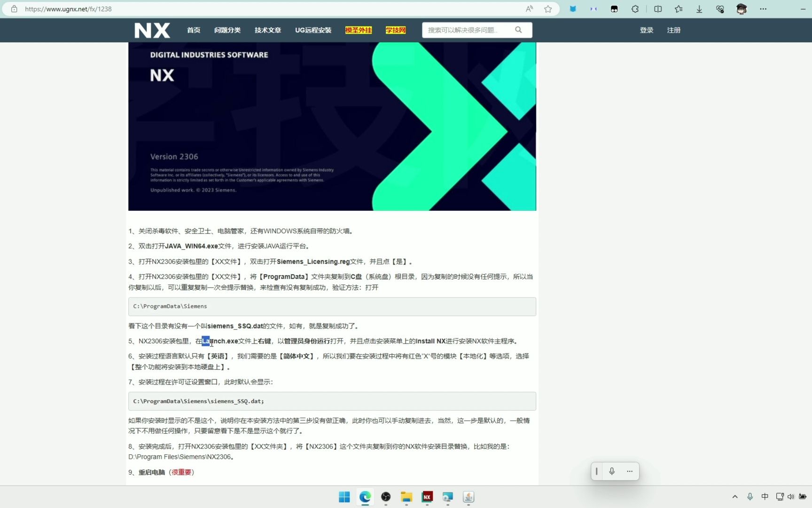Open Collections in the Edge toolbar
The width and height of the screenshot is (812, 508).
(x=678, y=9)
